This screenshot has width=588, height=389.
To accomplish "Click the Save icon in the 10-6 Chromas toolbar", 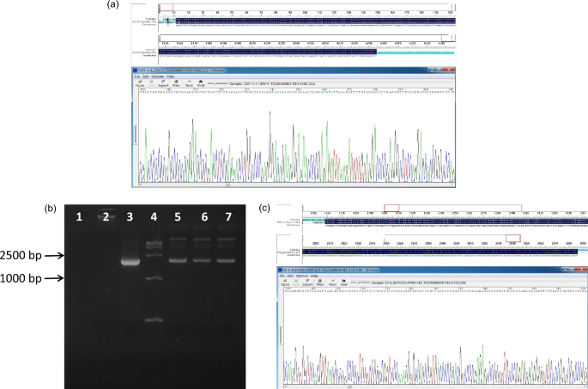I will coord(296,283).
